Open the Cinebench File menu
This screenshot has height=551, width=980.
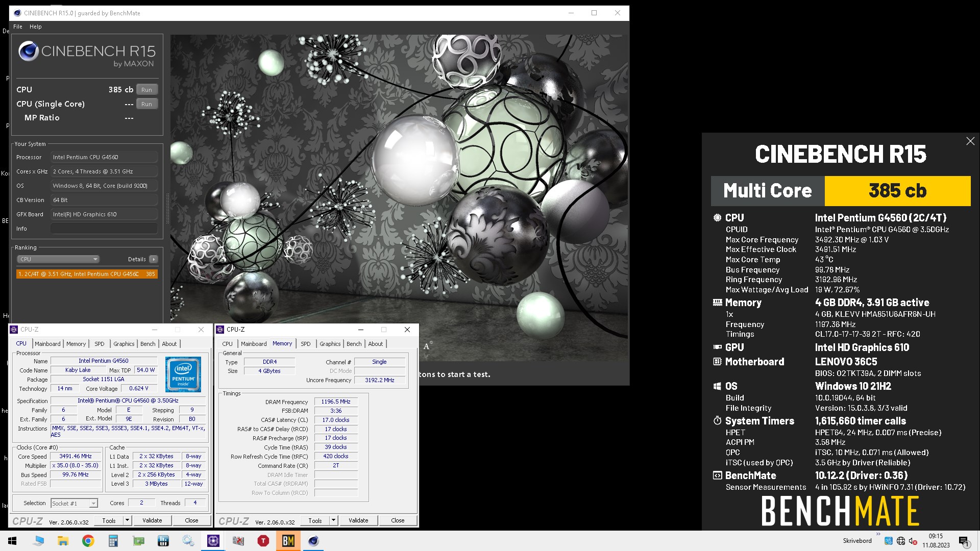click(x=18, y=27)
